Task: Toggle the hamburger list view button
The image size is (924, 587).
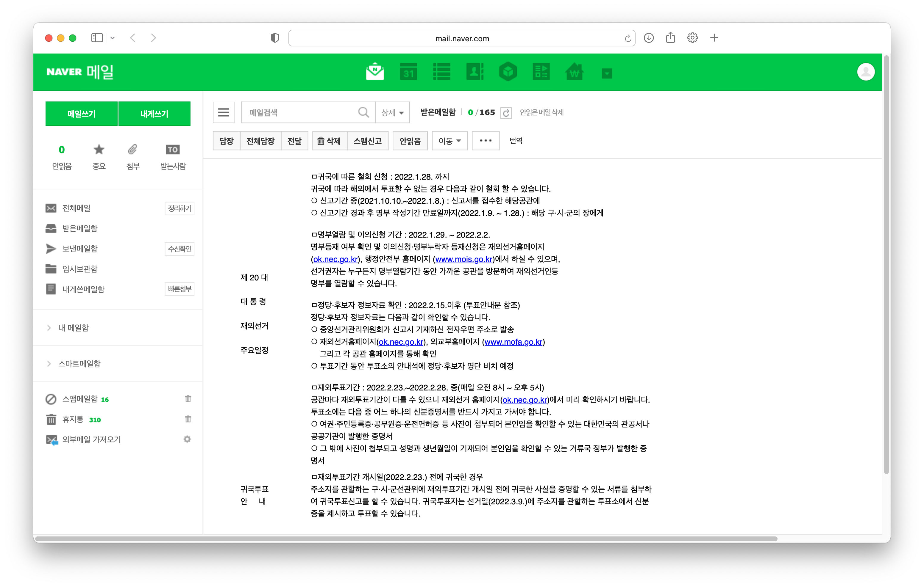Action: tap(223, 112)
